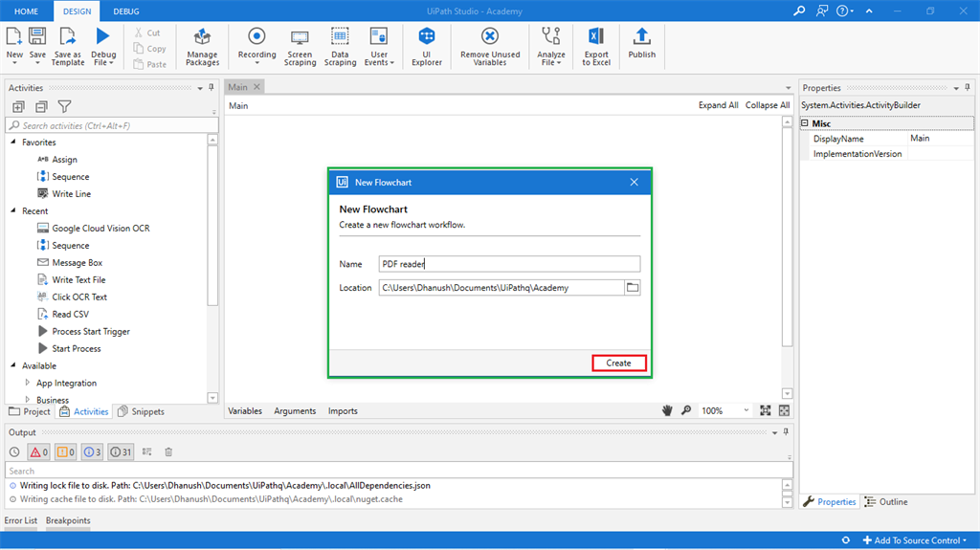The height and width of the screenshot is (550, 980).
Task: Click Create in New Flowchart dialog
Action: point(618,363)
